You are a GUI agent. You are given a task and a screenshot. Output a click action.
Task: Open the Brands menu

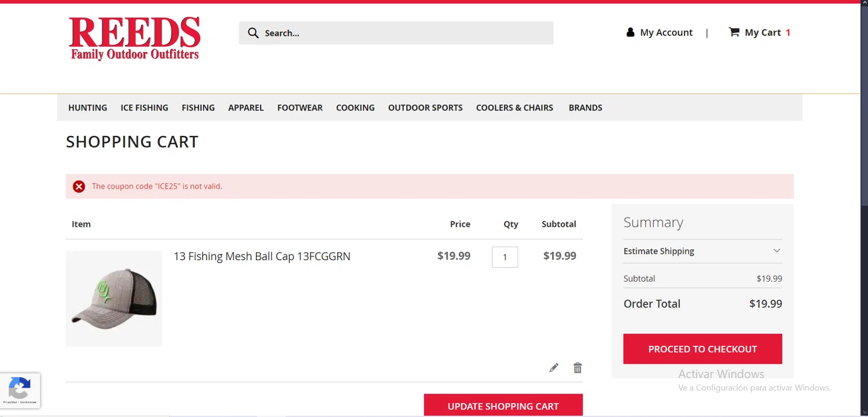tap(586, 108)
